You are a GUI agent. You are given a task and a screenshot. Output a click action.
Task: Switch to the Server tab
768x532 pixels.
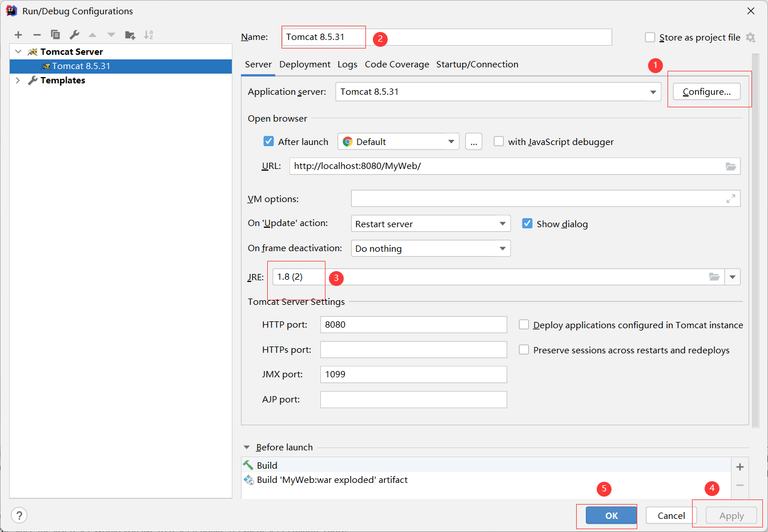(258, 65)
